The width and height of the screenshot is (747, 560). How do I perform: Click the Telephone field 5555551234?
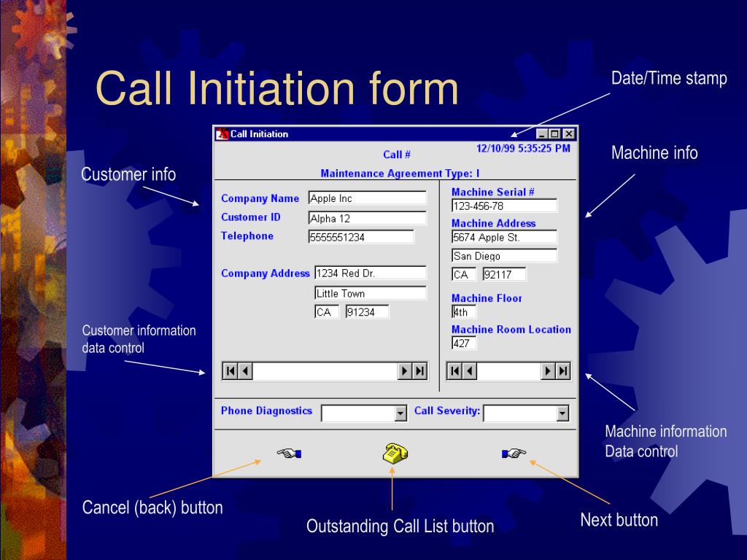[x=361, y=237]
